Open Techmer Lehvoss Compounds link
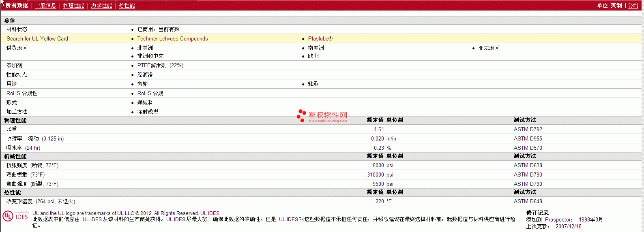 pyautogui.click(x=172, y=38)
